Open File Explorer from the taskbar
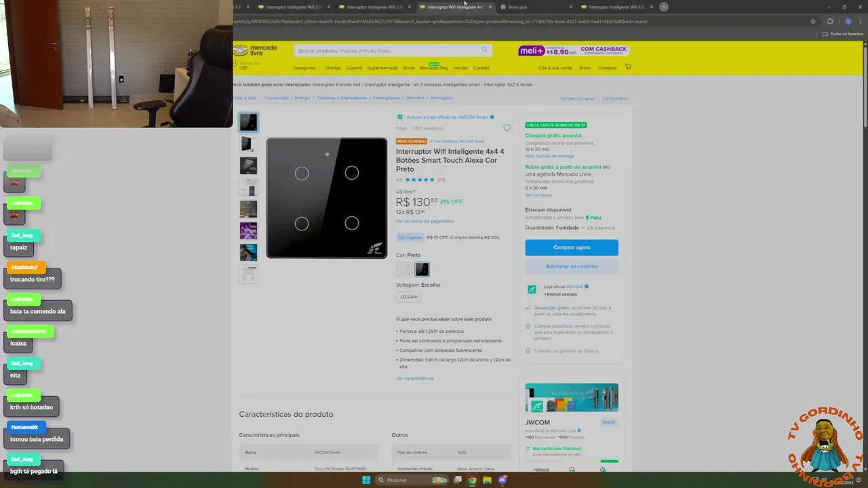Viewport: 868px width, 488px height. pos(487,480)
